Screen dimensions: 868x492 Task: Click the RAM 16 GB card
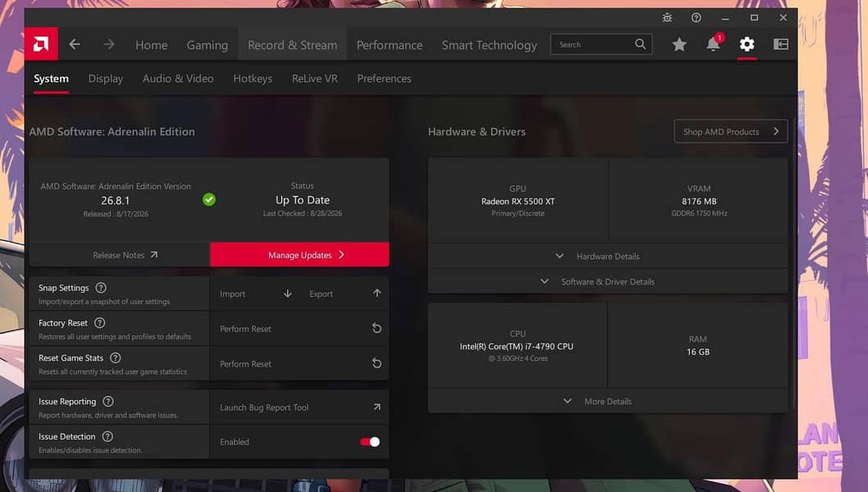pyautogui.click(x=698, y=346)
